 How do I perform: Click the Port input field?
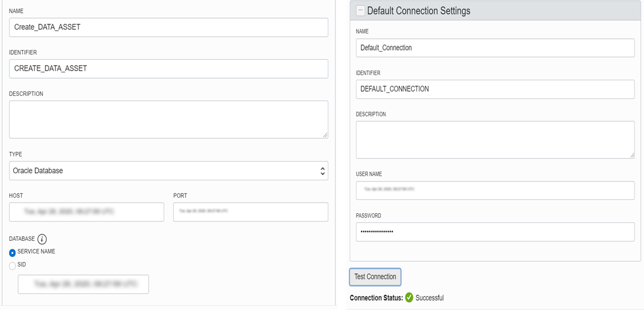tap(250, 212)
